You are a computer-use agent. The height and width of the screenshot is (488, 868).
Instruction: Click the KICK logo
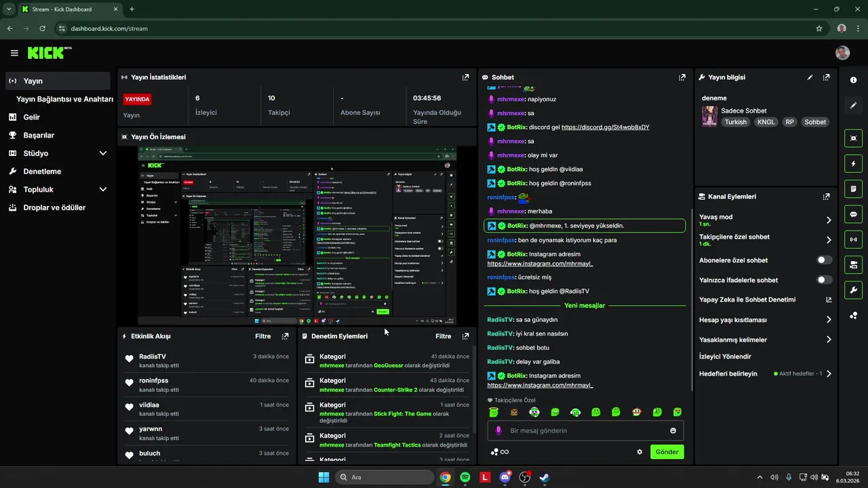coord(50,53)
